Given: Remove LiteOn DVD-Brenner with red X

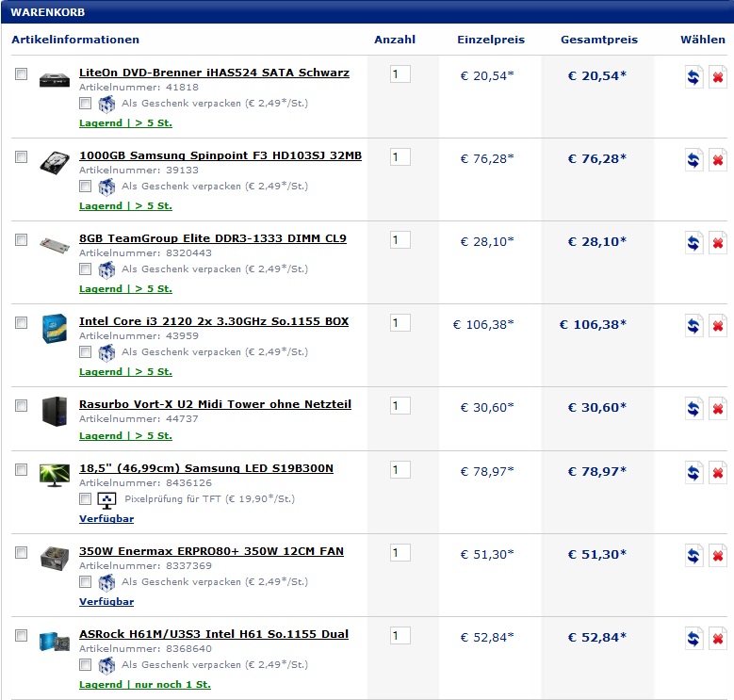Looking at the screenshot, I should [x=718, y=76].
